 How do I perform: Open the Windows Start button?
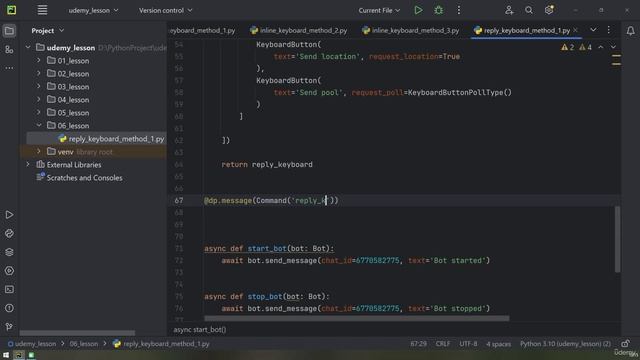point(6,356)
